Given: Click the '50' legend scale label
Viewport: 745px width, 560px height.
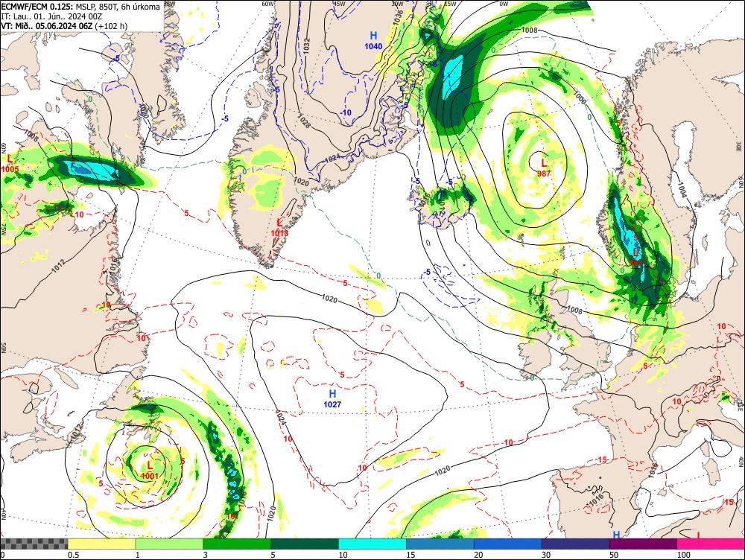Looking at the screenshot, I should (x=614, y=555).
